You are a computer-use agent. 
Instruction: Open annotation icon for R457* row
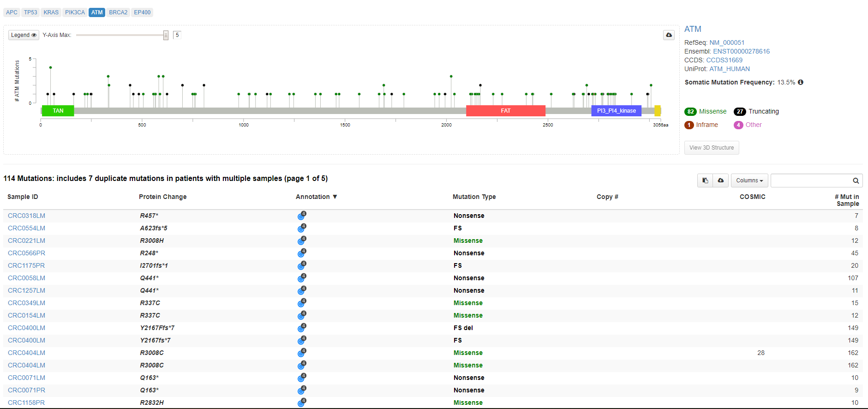point(302,216)
